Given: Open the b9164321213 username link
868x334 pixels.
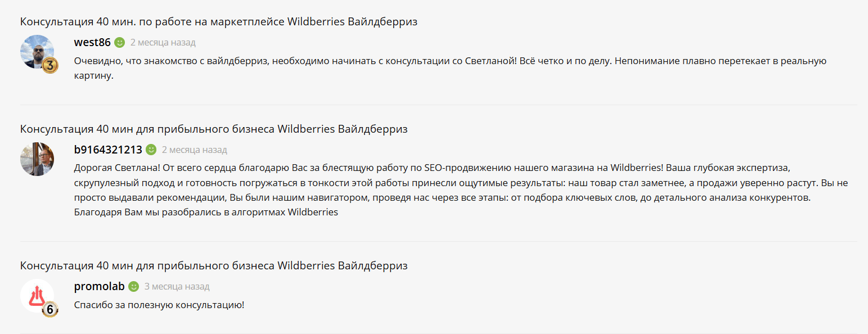Looking at the screenshot, I should (x=108, y=150).
